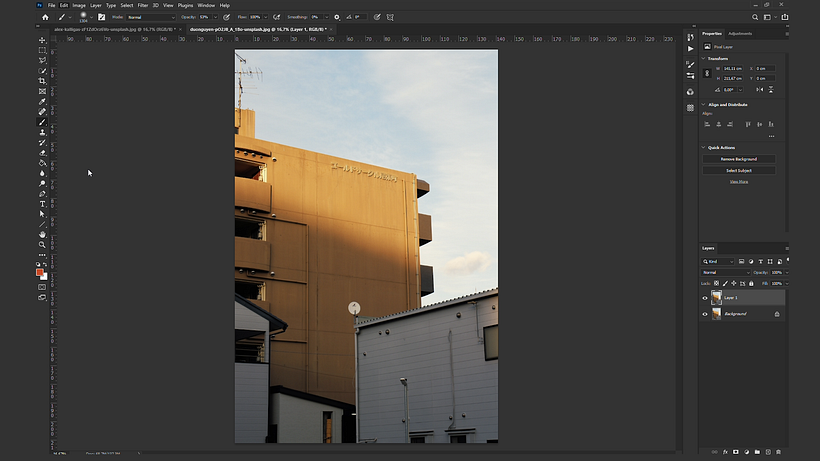The width and height of the screenshot is (820, 461).
Task: Open layer Fill dropdown arrow
Action: (787, 283)
